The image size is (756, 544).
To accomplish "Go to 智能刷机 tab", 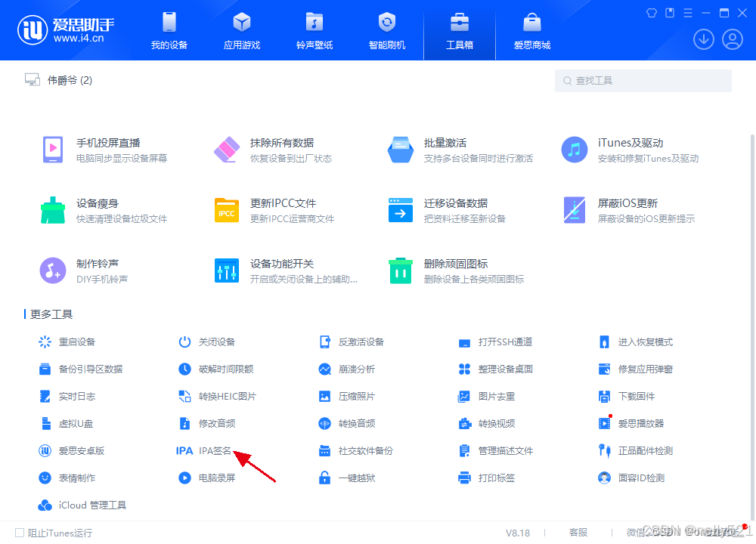I will (386, 31).
